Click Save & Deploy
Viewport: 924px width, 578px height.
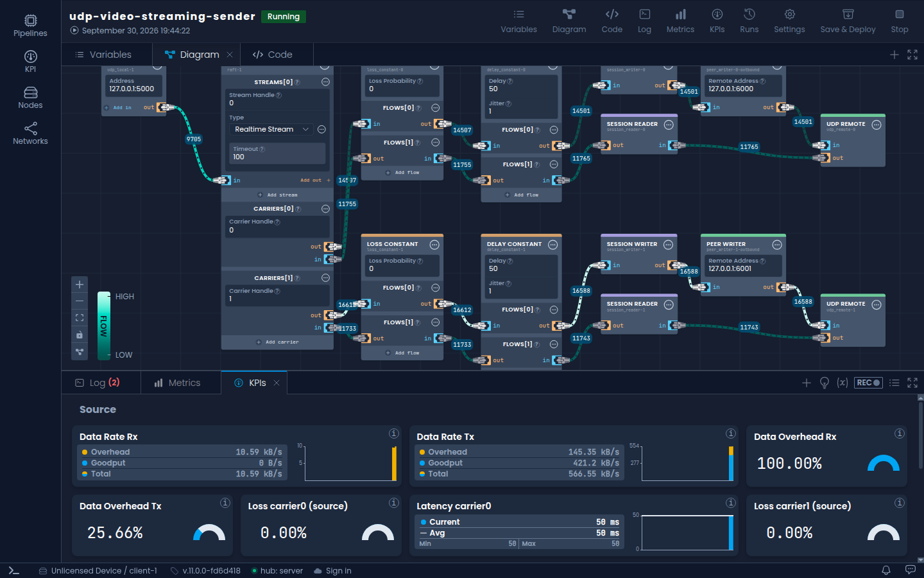[x=848, y=21]
